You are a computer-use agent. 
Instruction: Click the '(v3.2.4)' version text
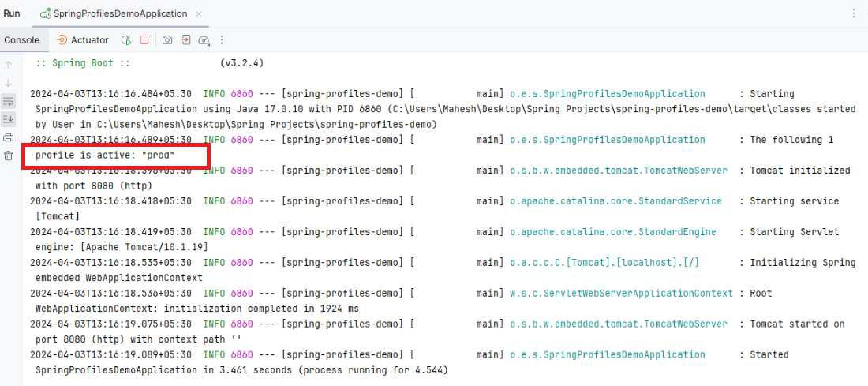[242, 63]
